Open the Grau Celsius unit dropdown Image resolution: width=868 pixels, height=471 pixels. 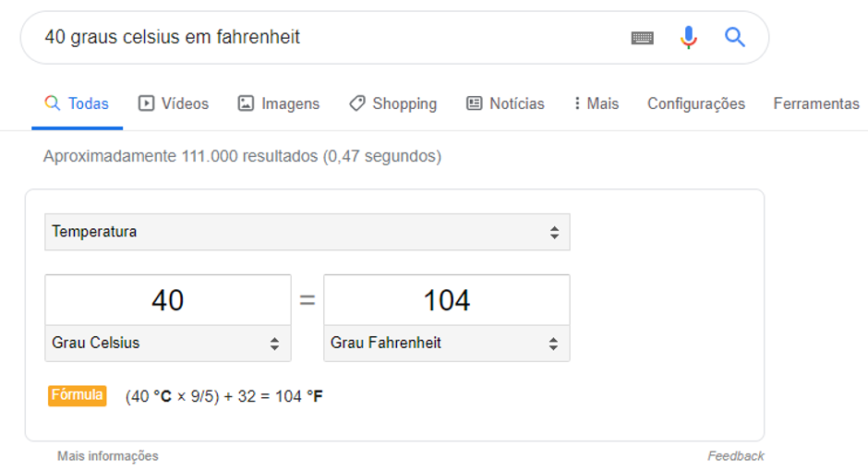click(167, 344)
